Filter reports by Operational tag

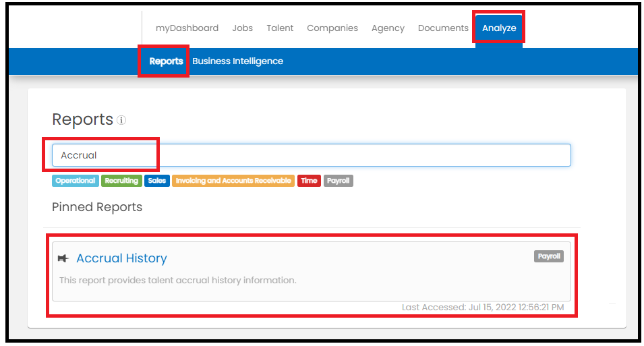click(x=75, y=181)
